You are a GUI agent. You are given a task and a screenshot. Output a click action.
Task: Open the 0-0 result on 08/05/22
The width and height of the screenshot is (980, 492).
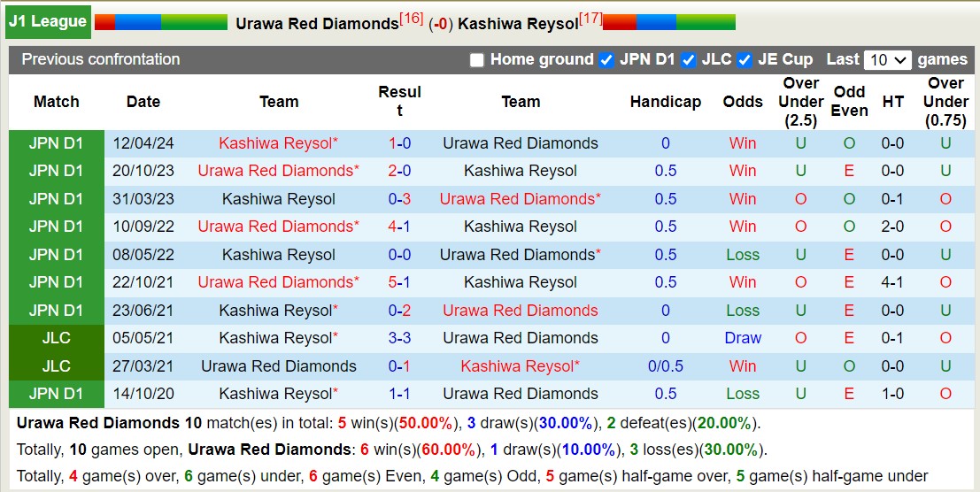(399, 255)
